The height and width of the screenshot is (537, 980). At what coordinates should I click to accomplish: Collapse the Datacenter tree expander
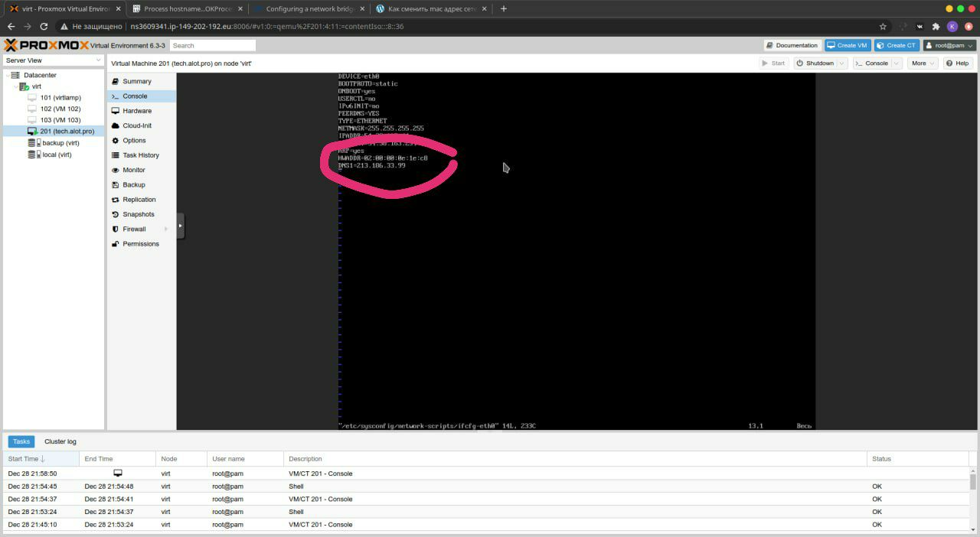coord(8,75)
